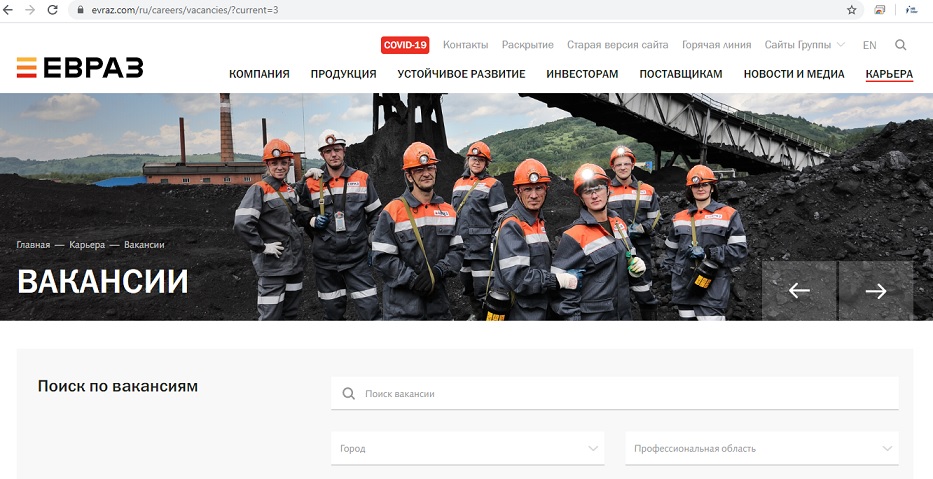Go back using browser back arrow

pyautogui.click(x=9, y=10)
